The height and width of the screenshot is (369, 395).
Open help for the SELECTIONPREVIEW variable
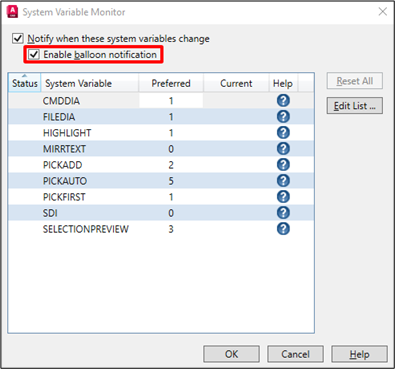[283, 229]
